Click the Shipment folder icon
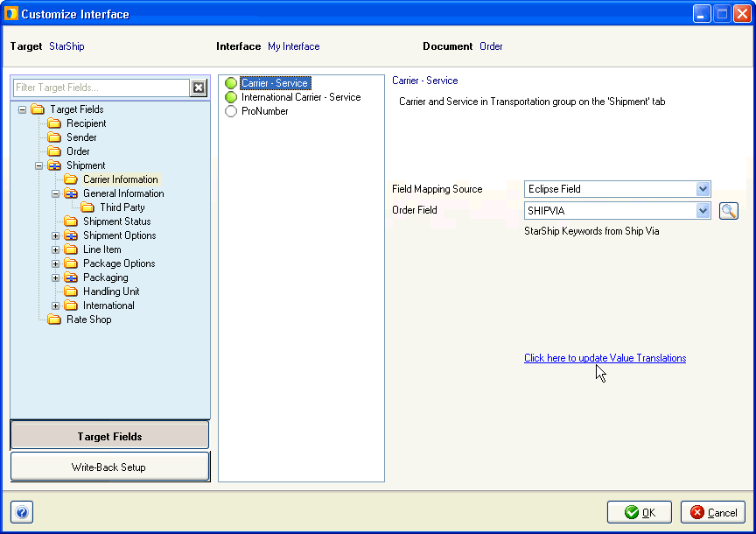Viewport: 756px width, 534px height. pos(54,165)
